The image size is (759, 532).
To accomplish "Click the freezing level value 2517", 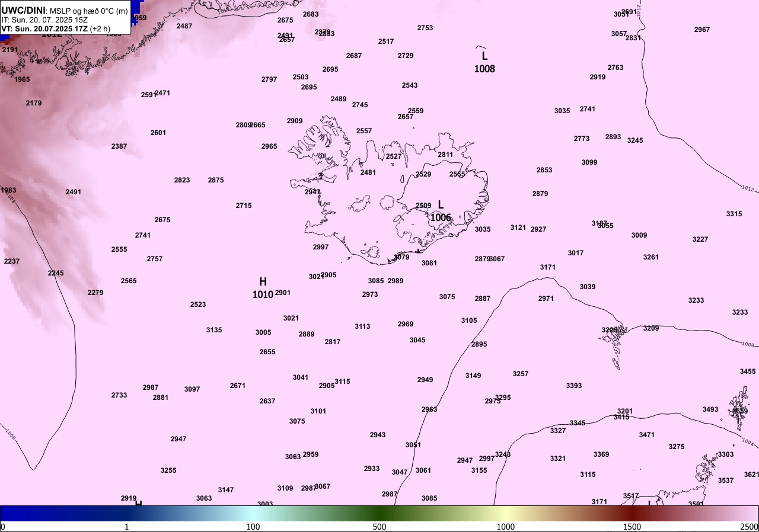I will (386, 41).
